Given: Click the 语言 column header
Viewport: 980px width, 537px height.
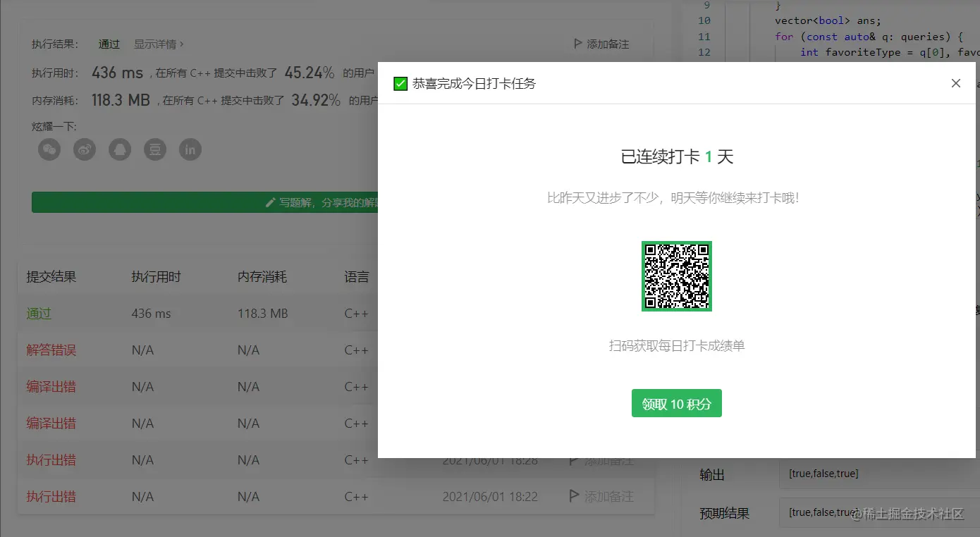Looking at the screenshot, I should pos(357,277).
